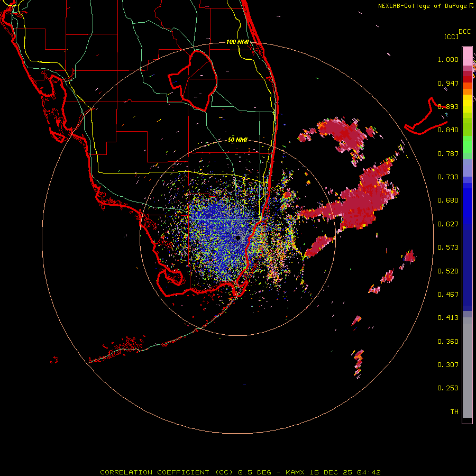Viewport: 476px width, 476px height.
Task: Click the 0.947 color scale value
Action: pos(448,83)
